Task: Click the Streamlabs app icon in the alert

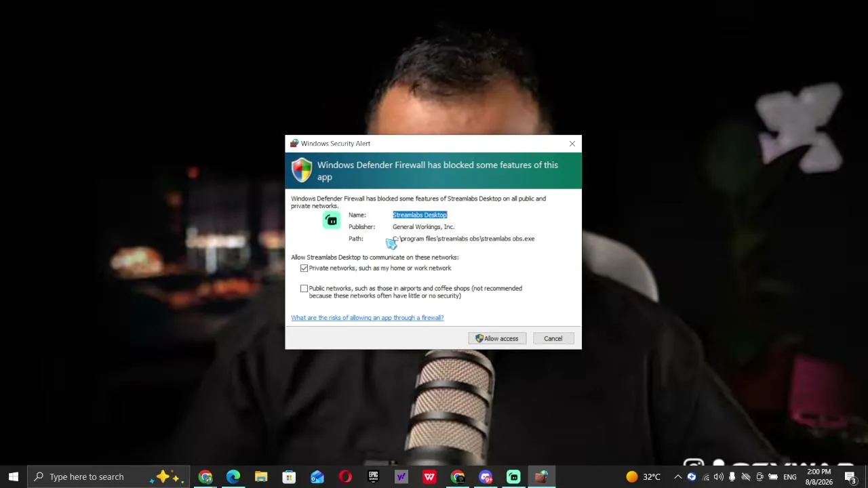Action: 332,220
